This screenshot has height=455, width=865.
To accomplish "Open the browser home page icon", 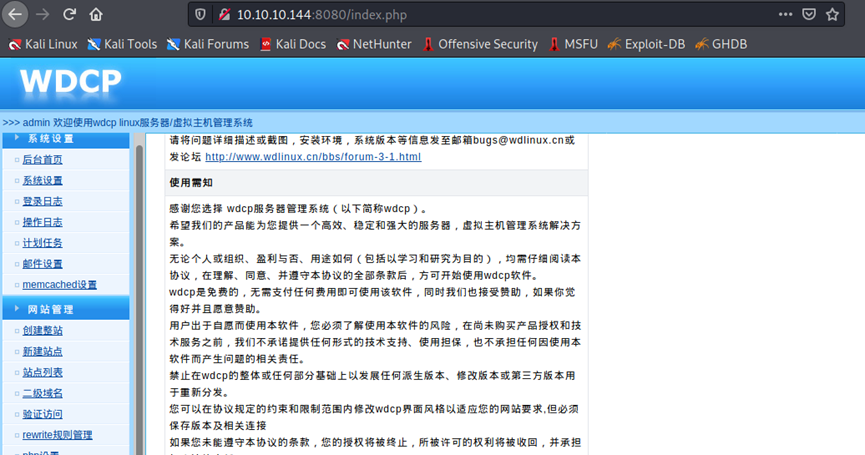I will point(96,14).
